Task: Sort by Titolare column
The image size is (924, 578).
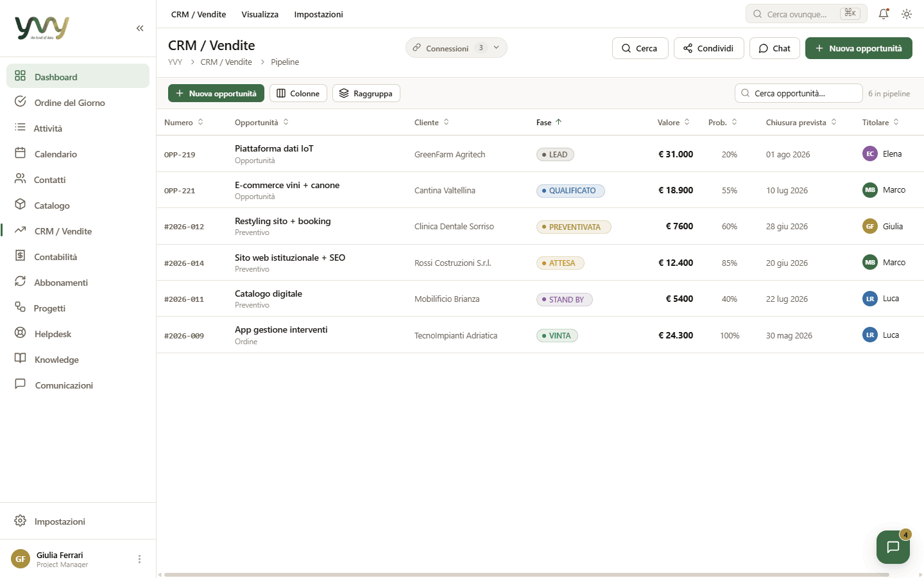Action: [x=880, y=122]
